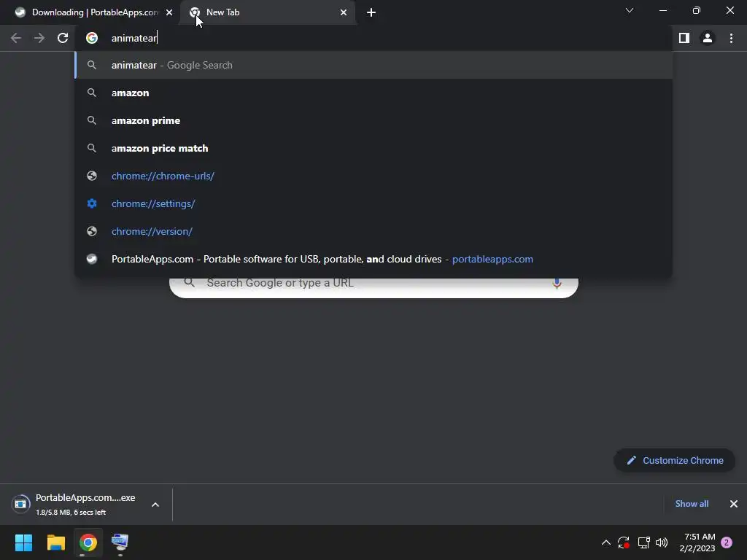Open File Explorer from the taskbar
Image resolution: width=747 pixels, height=560 pixels.
(55, 542)
